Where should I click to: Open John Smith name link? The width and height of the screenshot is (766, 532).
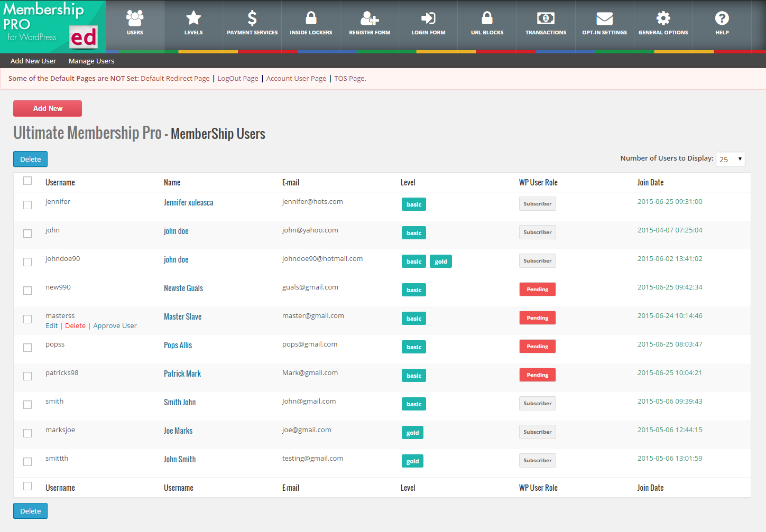[180, 460]
